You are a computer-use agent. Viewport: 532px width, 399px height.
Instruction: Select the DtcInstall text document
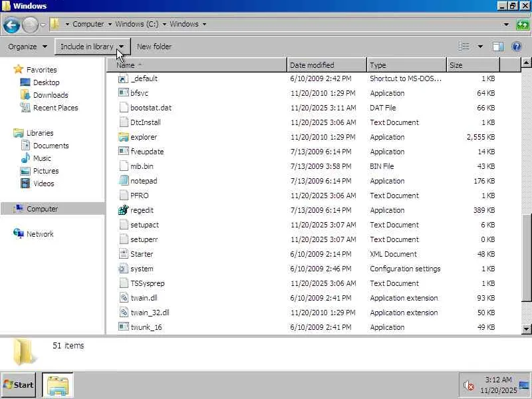pyautogui.click(x=145, y=122)
